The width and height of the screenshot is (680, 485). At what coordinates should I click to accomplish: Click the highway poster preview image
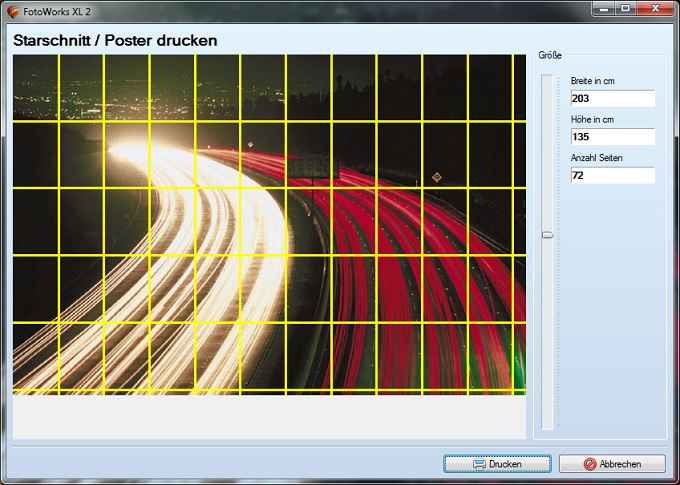point(268,224)
